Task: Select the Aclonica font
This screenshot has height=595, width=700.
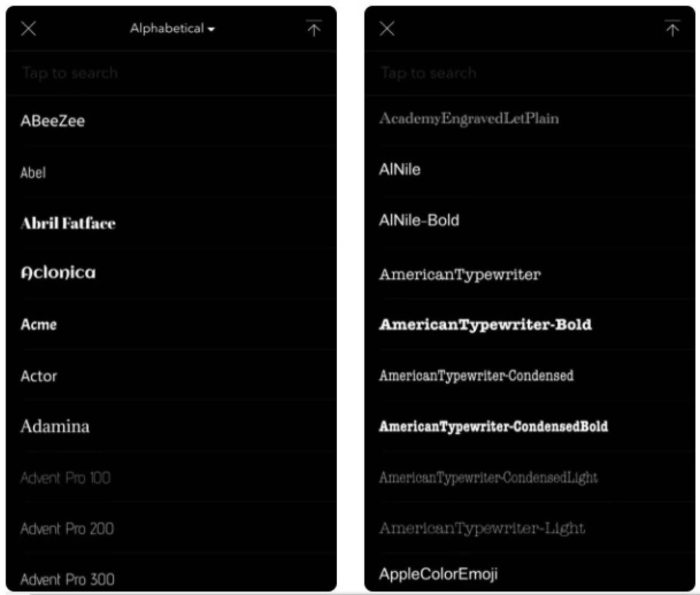Action: point(58,273)
